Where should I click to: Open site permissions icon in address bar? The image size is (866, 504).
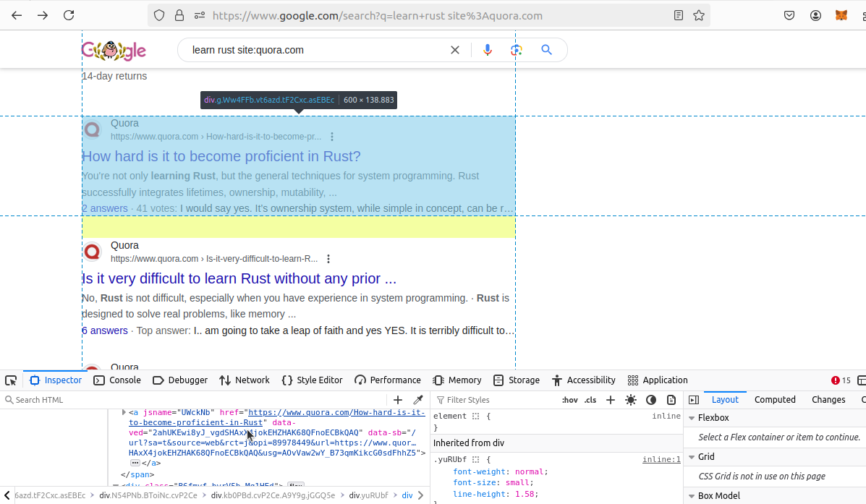200,15
